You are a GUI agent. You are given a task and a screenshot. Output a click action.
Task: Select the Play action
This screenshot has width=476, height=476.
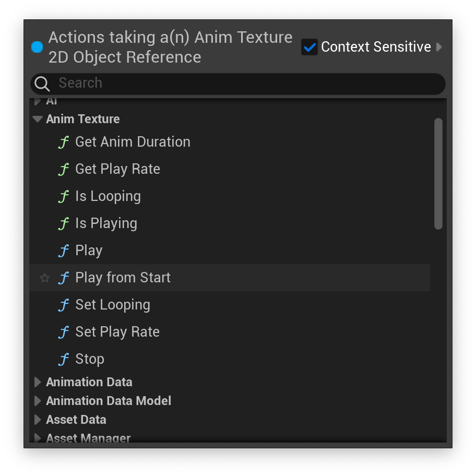[230, 251]
